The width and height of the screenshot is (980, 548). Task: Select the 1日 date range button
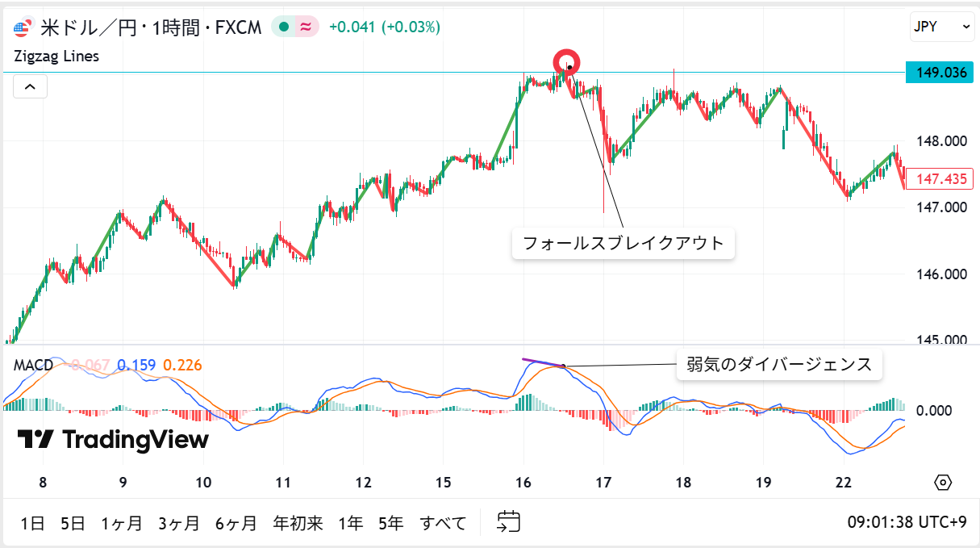click(31, 523)
